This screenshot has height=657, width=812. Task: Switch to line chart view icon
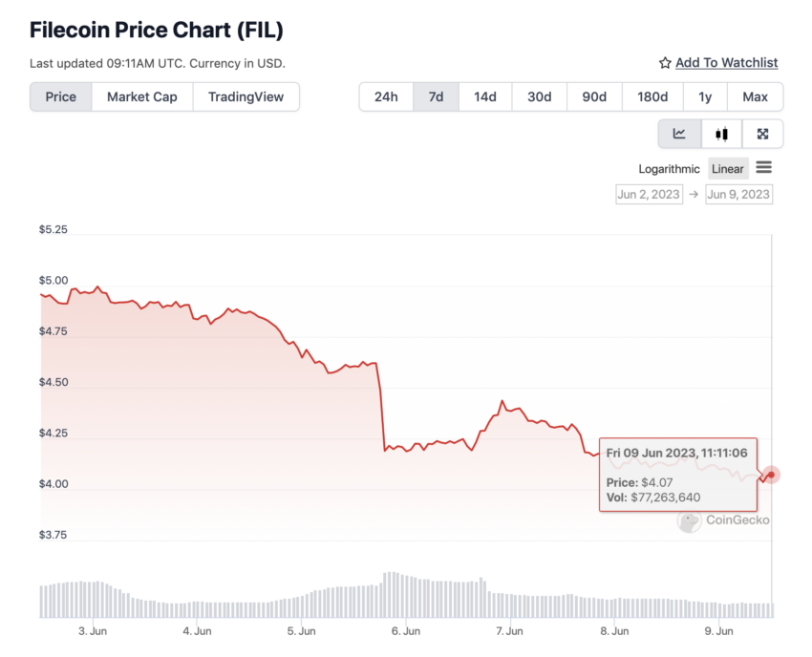[x=679, y=134]
